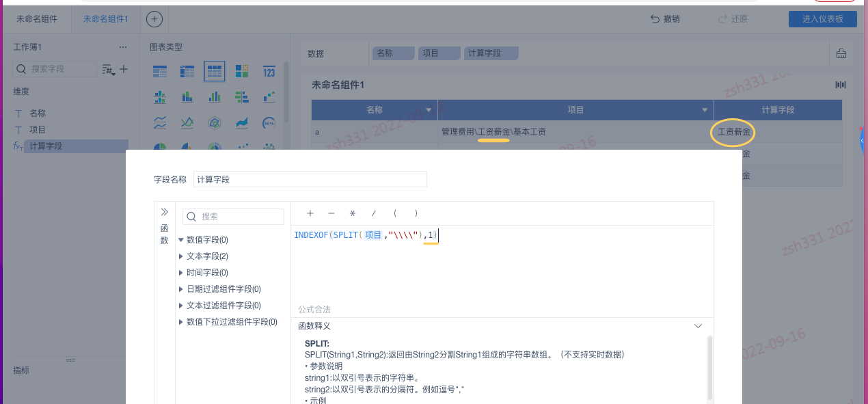This screenshot has width=868, height=404.
Task: Click the 项目 field token in formula
Action: tap(372, 235)
